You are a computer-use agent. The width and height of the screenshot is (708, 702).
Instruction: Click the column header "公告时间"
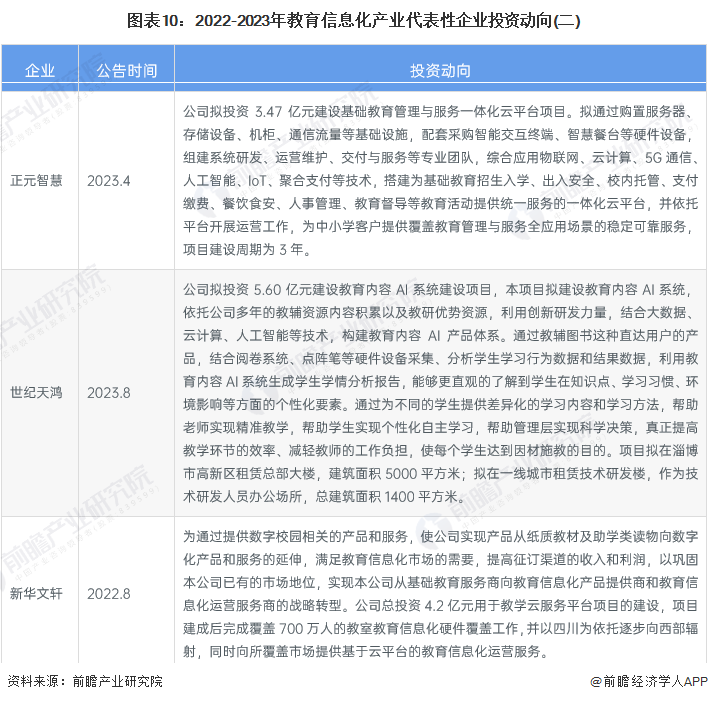[x=127, y=70]
